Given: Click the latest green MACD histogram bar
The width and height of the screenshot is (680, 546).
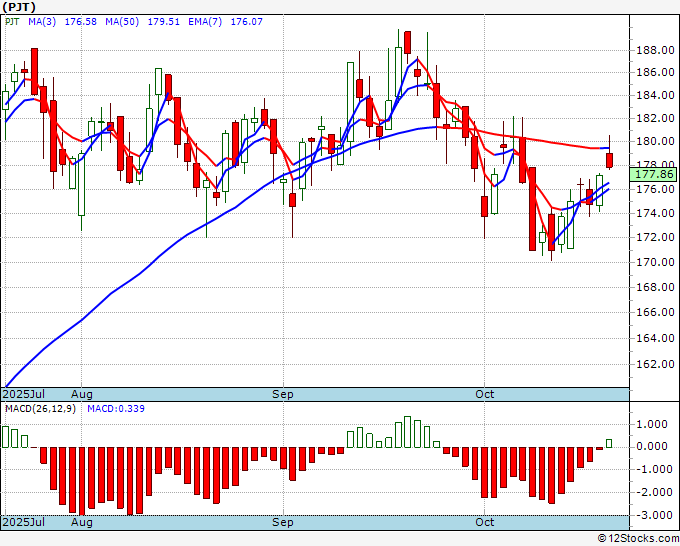Looking at the screenshot, I should click(x=609, y=443).
